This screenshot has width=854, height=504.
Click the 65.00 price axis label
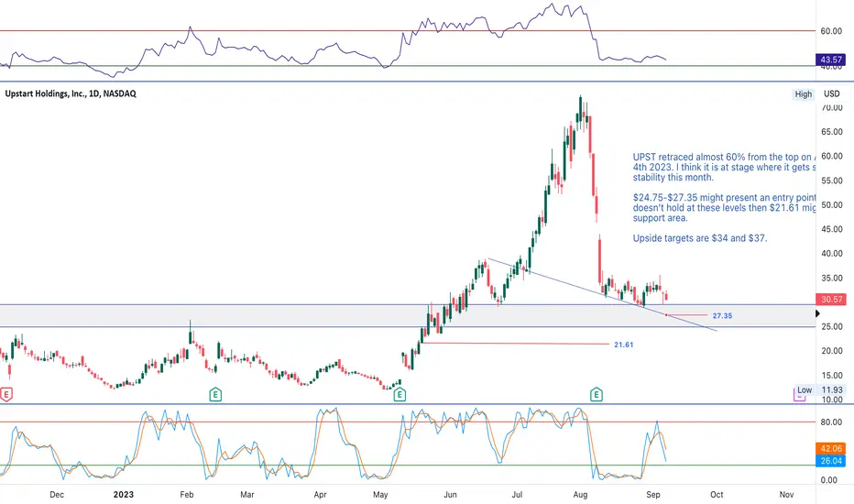[832, 132]
